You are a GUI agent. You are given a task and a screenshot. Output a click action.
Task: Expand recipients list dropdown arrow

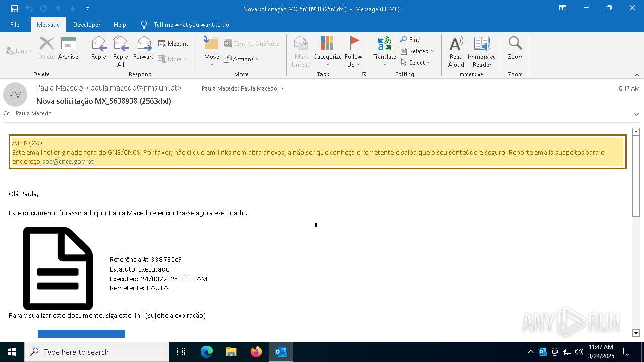click(x=282, y=88)
